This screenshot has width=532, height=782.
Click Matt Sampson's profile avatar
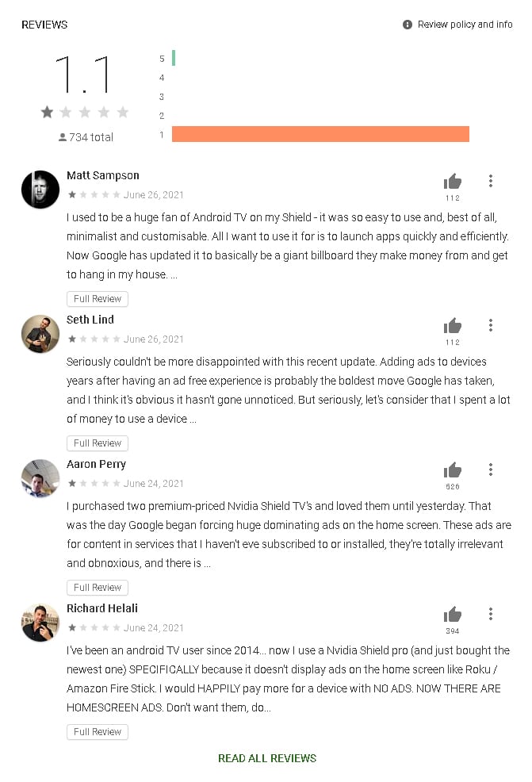point(40,190)
